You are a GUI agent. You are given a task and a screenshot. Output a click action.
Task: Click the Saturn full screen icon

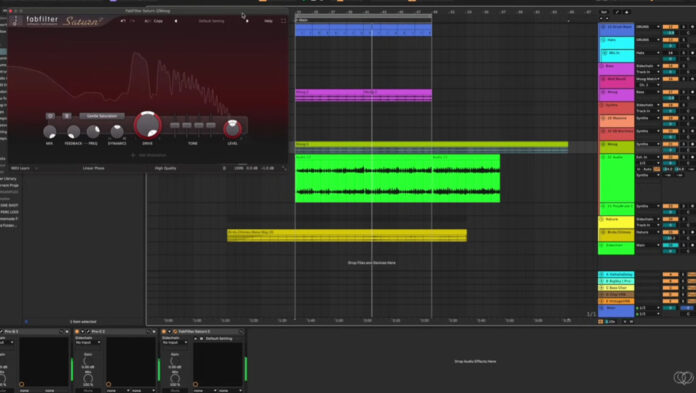283,21
